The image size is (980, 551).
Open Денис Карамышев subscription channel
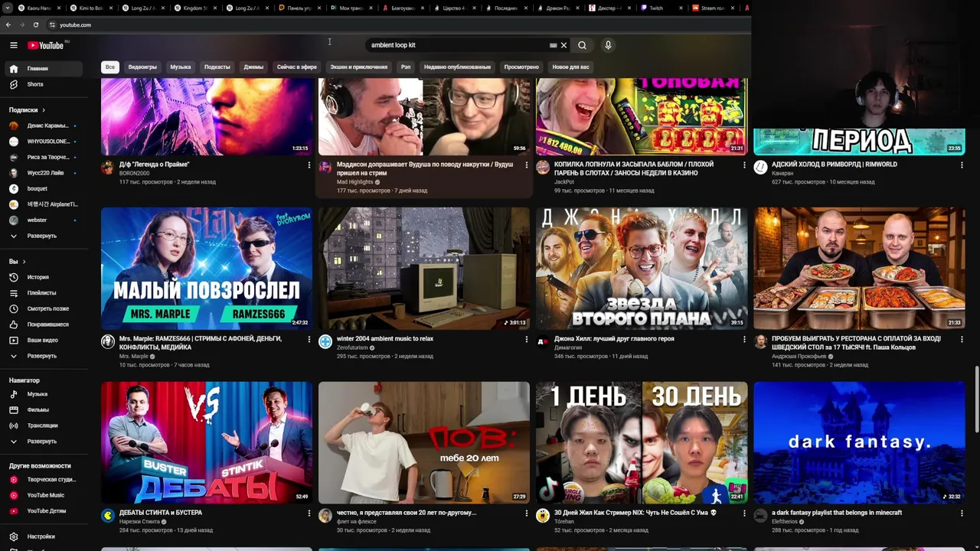click(43, 126)
